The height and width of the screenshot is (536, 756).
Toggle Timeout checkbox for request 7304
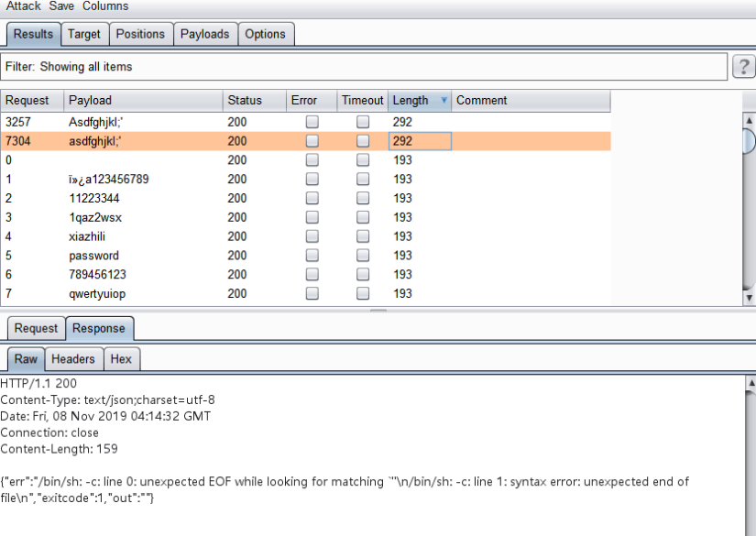click(364, 141)
